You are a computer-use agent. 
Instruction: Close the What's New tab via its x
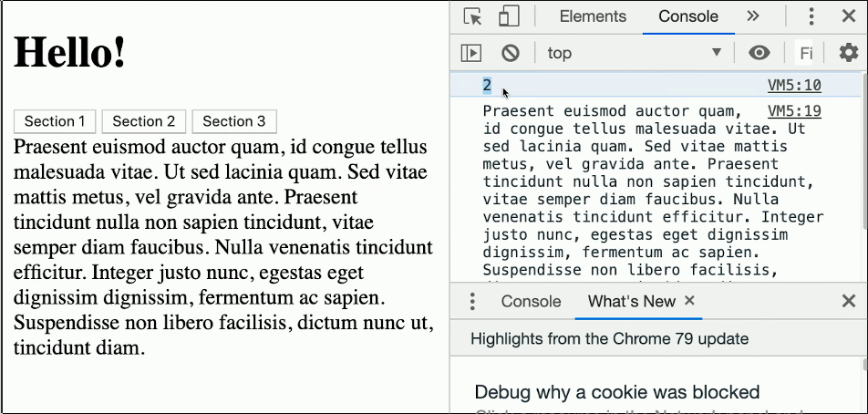689,300
